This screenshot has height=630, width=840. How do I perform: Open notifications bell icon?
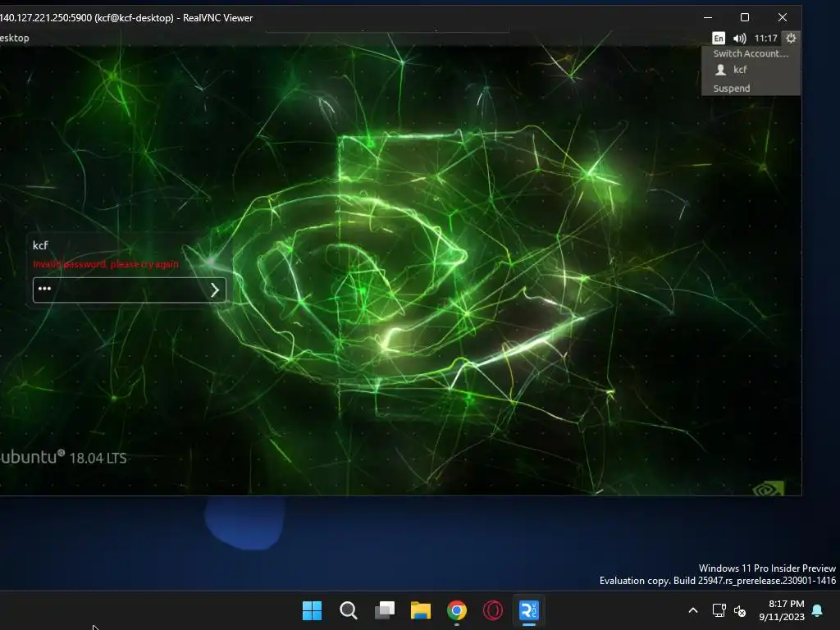tap(818, 610)
